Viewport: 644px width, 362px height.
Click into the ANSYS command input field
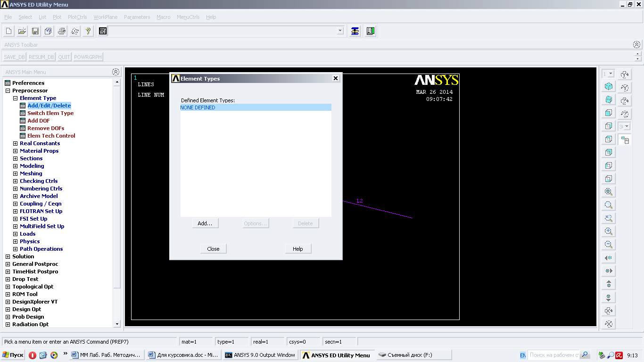pyautogui.click(x=223, y=31)
